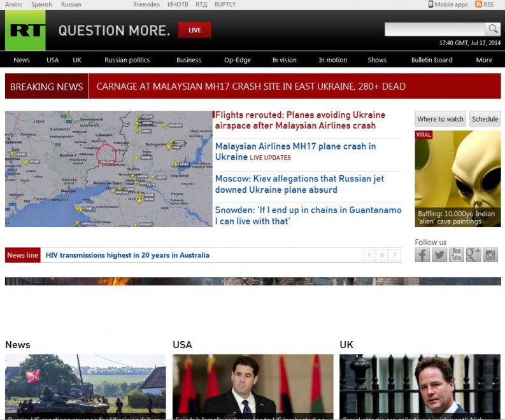Click the search magnifier icon
Image resolution: width=505 pixels, height=420 pixels.
click(493, 29)
